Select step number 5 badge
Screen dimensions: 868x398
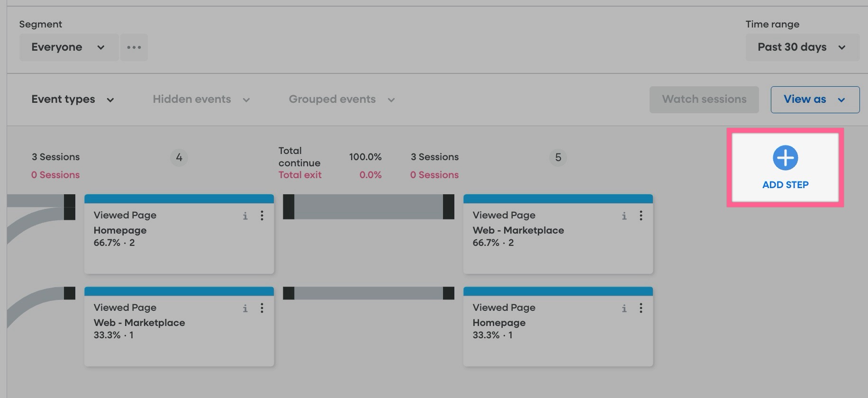(x=558, y=157)
